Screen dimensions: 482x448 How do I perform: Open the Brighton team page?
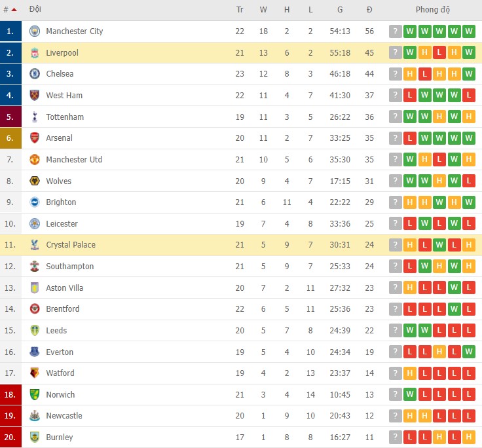tap(61, 202)
